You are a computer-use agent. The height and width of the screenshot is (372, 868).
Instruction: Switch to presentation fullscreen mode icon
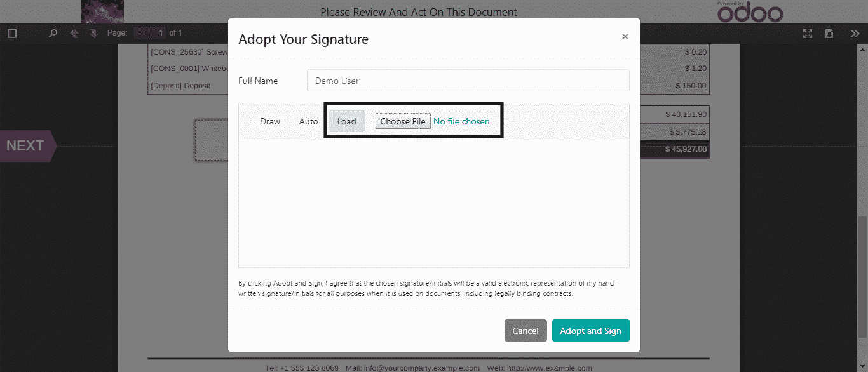808,33
